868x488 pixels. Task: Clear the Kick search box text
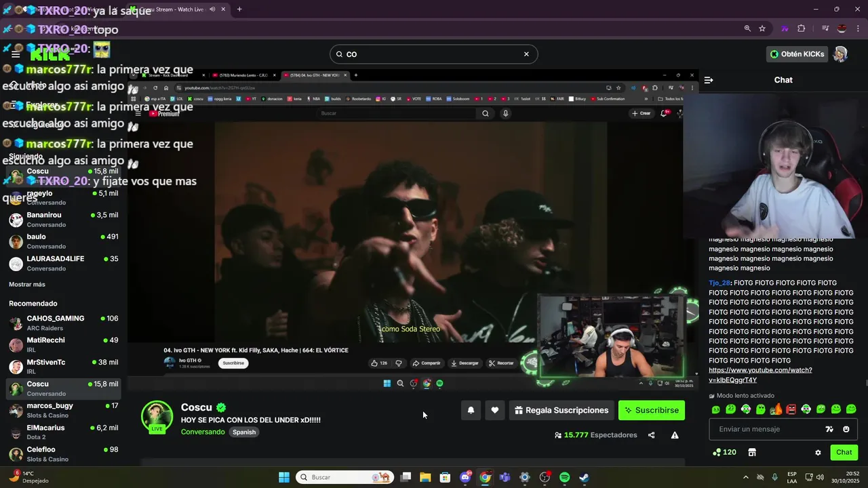pos(526,54)
